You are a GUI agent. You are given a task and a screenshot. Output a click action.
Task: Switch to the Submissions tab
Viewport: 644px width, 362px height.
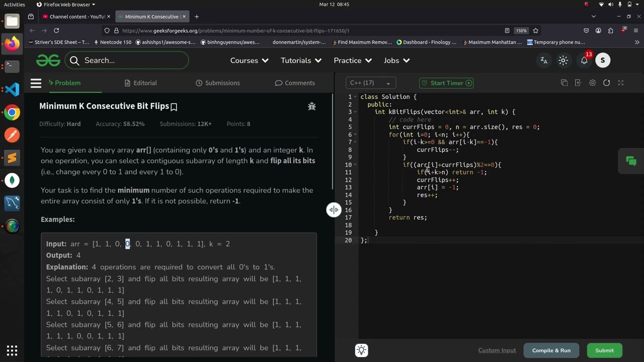coord(218,83)
